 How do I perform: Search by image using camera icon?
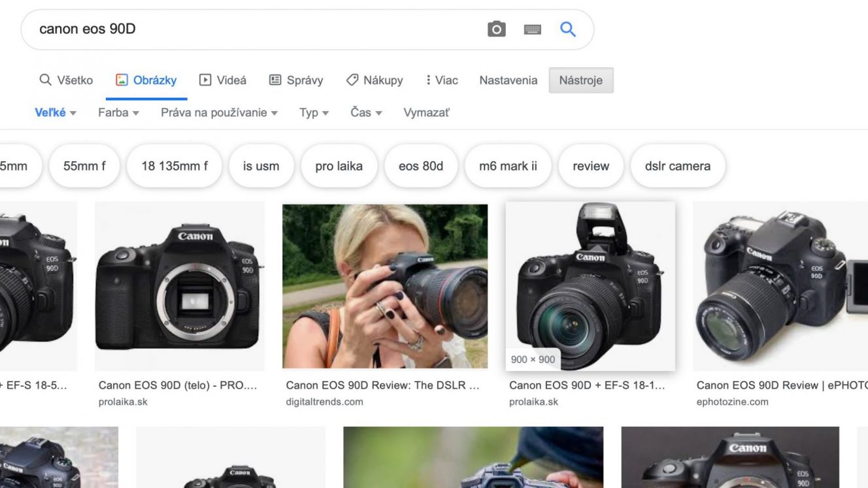[497, 29]
